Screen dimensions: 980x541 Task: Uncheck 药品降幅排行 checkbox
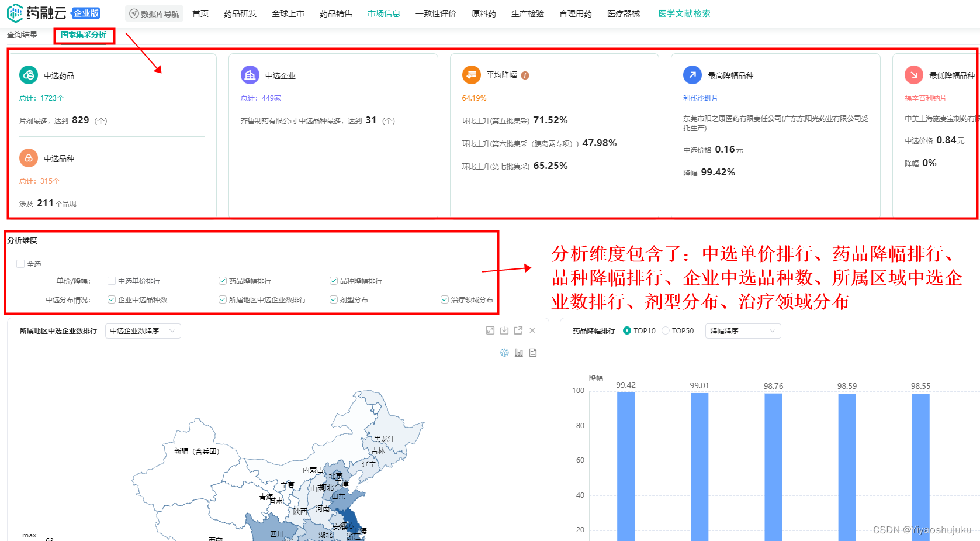click(223, 281)
